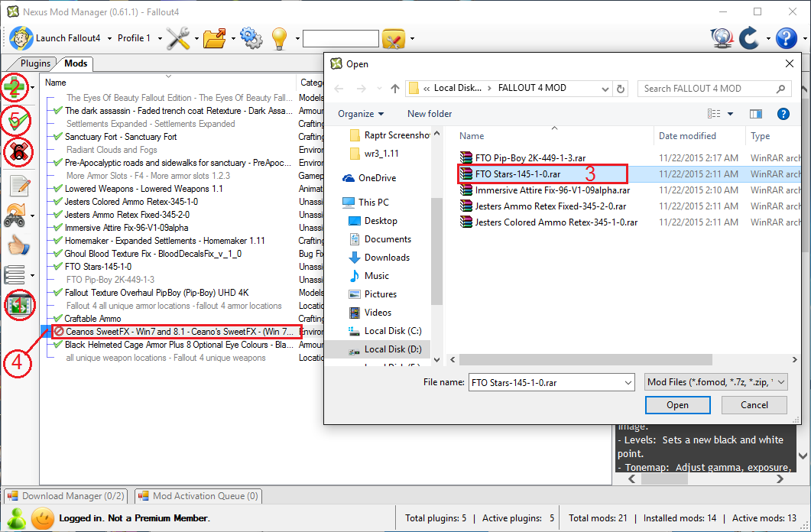Click the lightbulb help tips icon
This screenshot has width=811, height=532.
click(279, 38)
